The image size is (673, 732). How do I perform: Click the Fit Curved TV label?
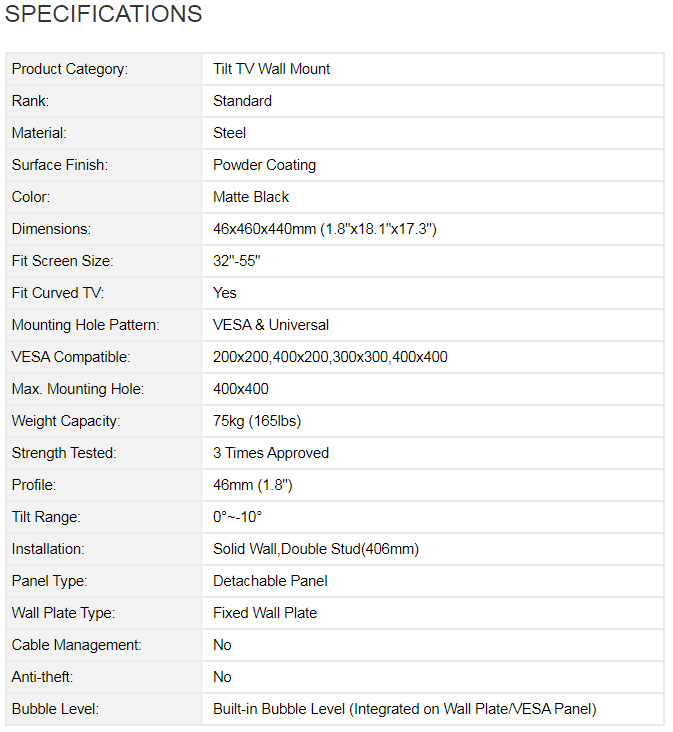click(x=58, y=293)
